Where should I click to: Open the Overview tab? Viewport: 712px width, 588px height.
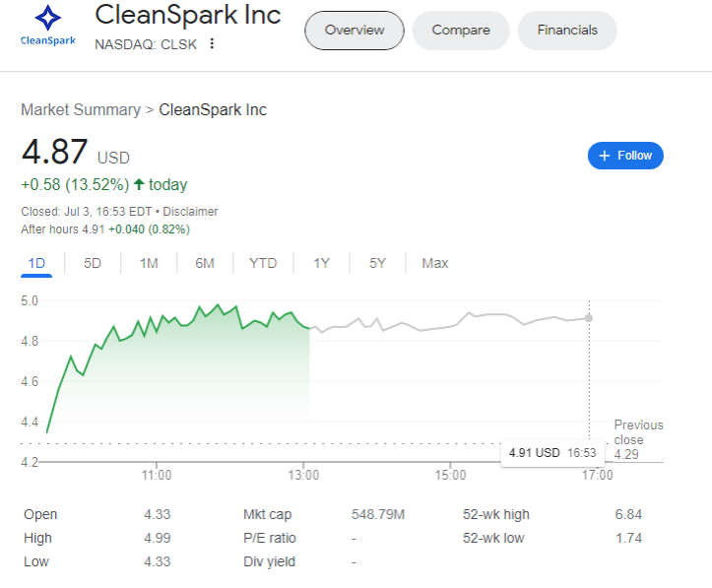[355, 31]
